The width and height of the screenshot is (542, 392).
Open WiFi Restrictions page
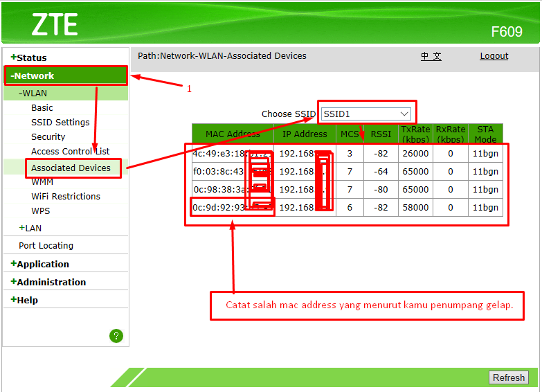click(66, 196)
